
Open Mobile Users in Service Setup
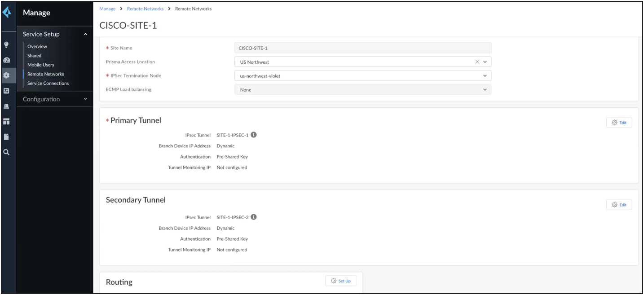[x=41, y=65]
